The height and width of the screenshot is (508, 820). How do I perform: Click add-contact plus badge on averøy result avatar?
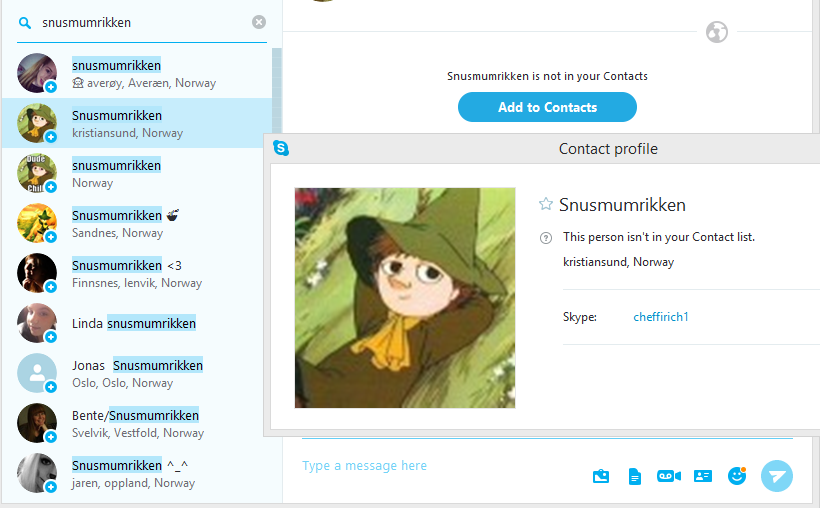[x=51, y=87]
